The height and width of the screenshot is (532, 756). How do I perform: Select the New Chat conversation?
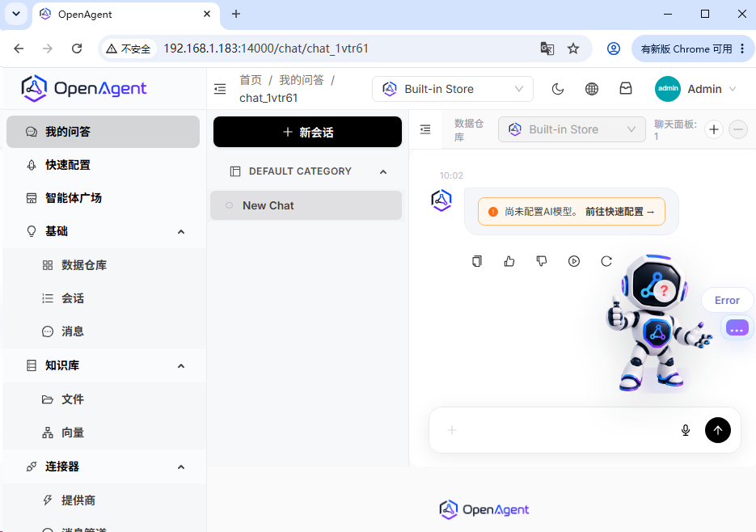pos(306,205)
